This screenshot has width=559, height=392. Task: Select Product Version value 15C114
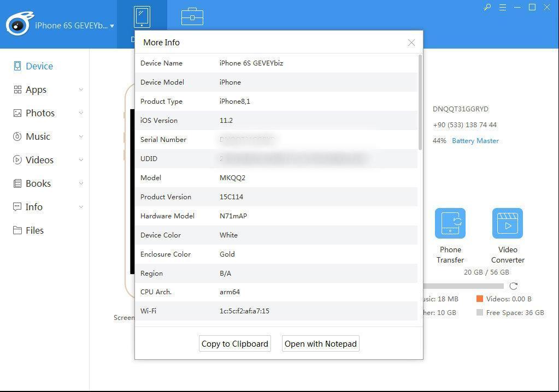tap(231, 197)
